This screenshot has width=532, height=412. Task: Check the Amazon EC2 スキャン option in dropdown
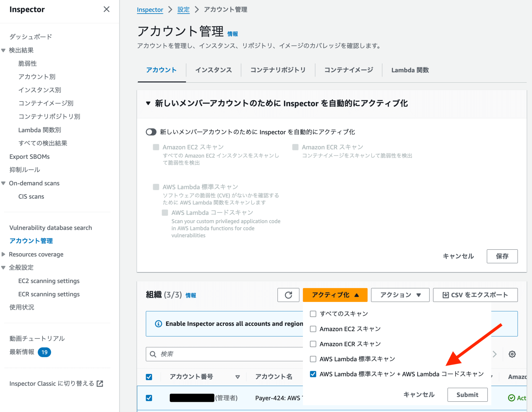click(313, 329)
